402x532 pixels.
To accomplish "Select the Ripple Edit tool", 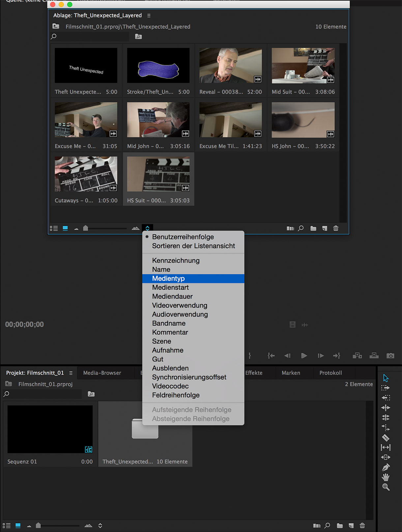I will pos(386,408).
